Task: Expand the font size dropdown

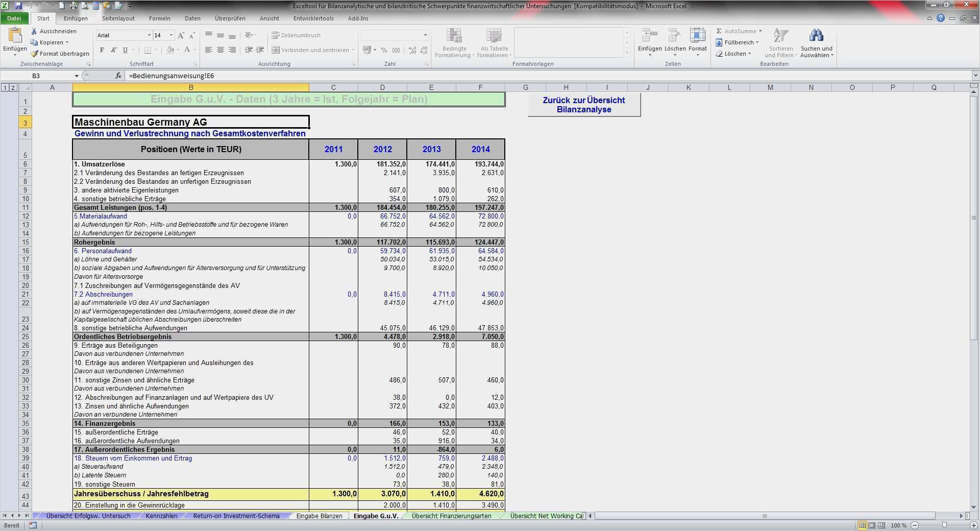Action: [x=171, y=35]
